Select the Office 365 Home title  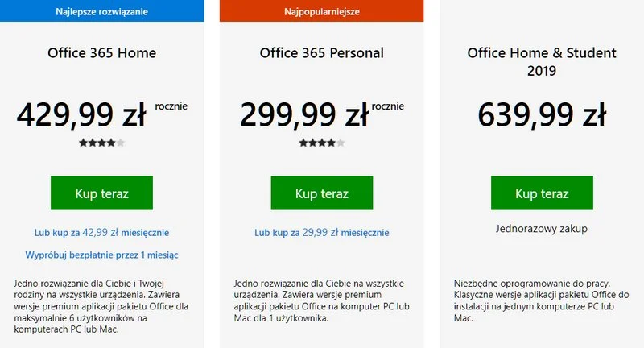click(x=101, y=53)
